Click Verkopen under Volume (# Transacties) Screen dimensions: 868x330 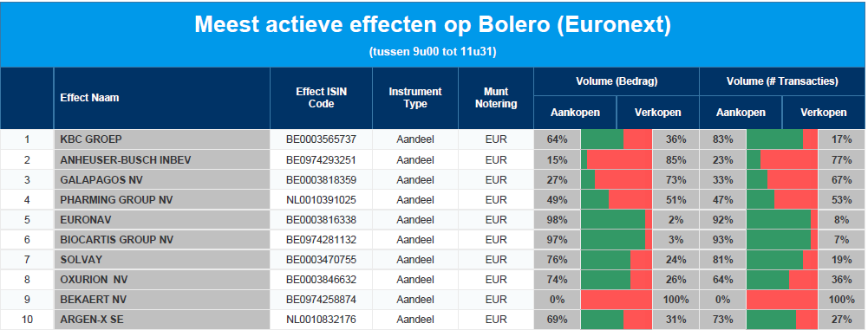[x=824, y=113]
